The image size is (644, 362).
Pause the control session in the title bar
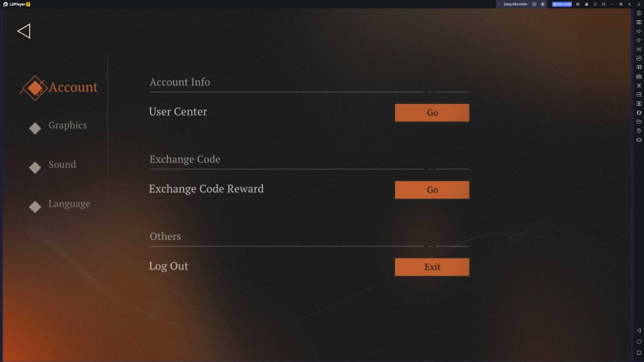coord(535,4)
